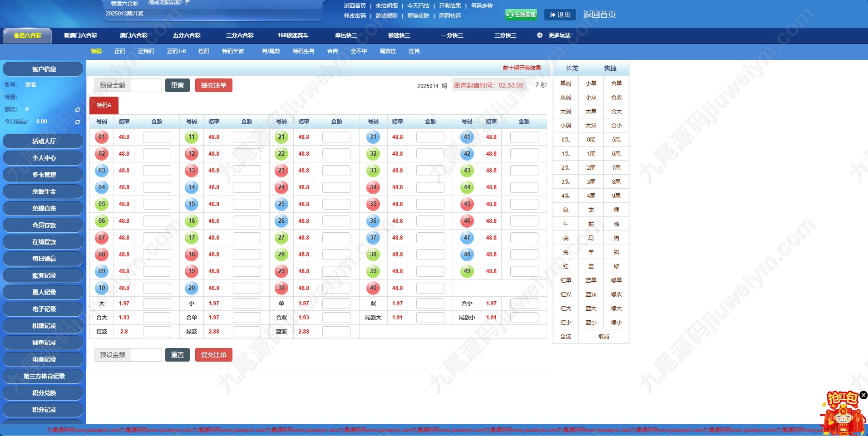Open 个人中心 sidebar item
Image resolution: width=868 pixels, height=436 pixels.
point(44,158)
